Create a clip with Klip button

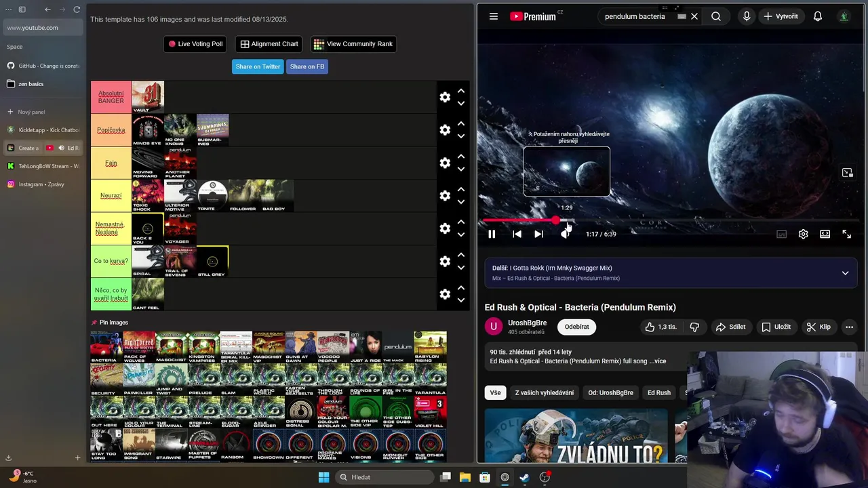[x=818, y=327]
